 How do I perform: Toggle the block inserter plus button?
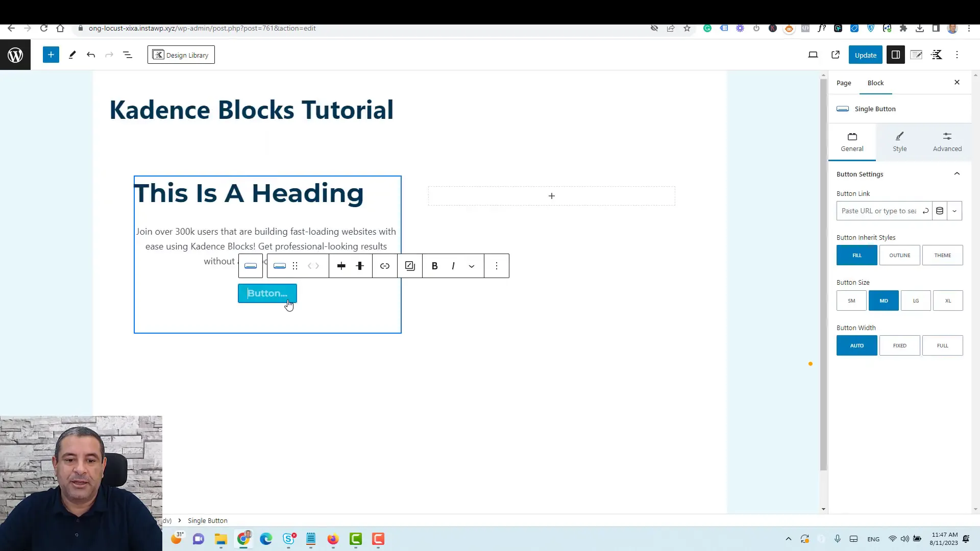pos(51,55)
